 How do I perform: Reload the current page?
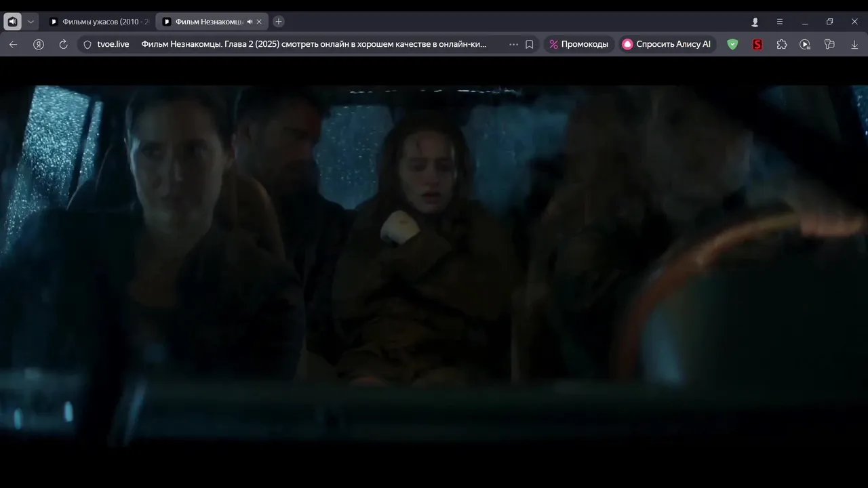coord(63,44)
